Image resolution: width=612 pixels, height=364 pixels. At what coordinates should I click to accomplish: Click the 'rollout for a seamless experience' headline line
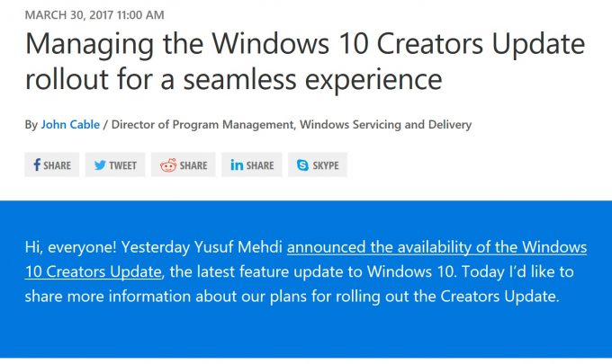(x=234, y=79)
